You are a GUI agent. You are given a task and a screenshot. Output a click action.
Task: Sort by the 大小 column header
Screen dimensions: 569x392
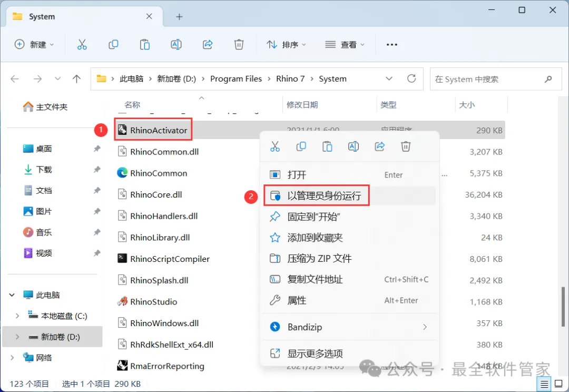[x=467, y=105]
